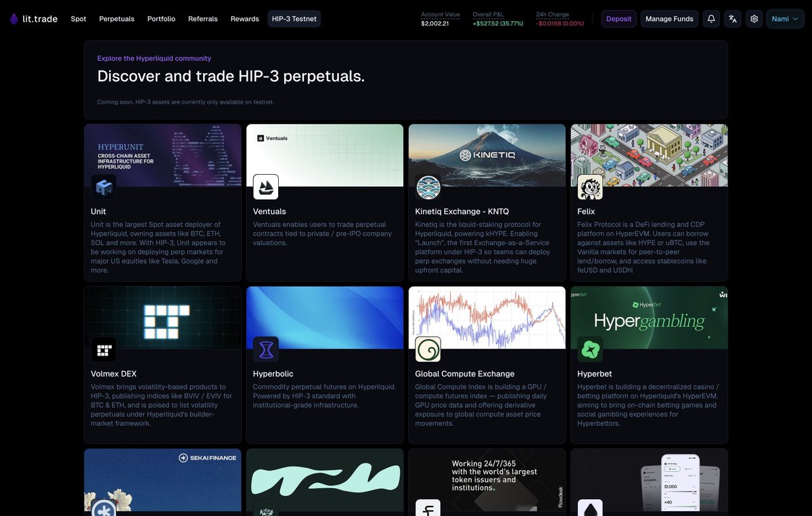
Task: Click the Unit project cube icon
Action: coord(104,186)
